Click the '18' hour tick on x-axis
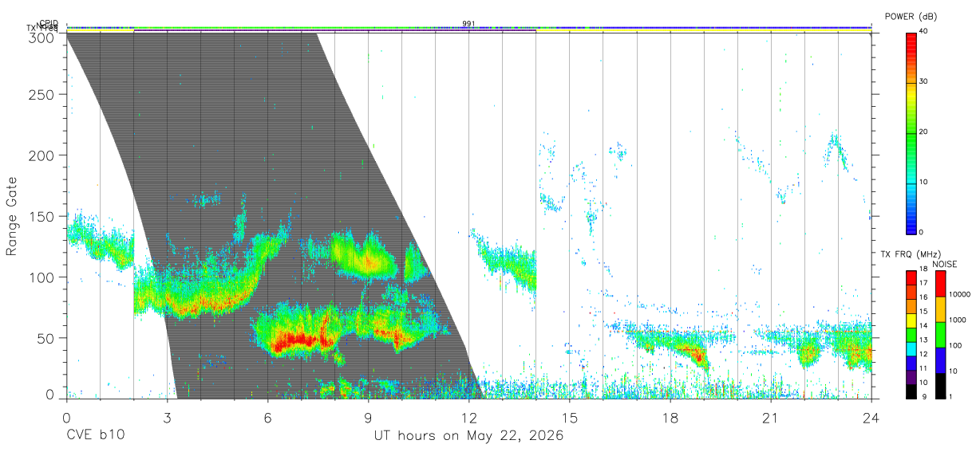The image size is (980, 452). [x=670, y=419]
